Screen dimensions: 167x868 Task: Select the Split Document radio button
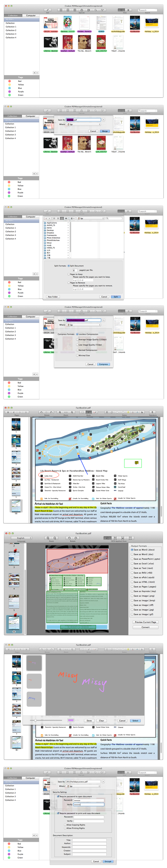[69, 266]
